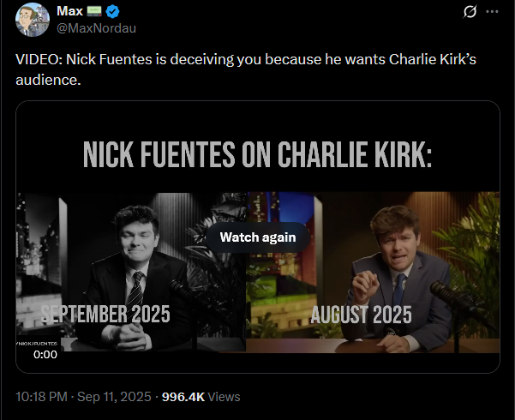Click the 0:00 video time indicator

(45, 354)
